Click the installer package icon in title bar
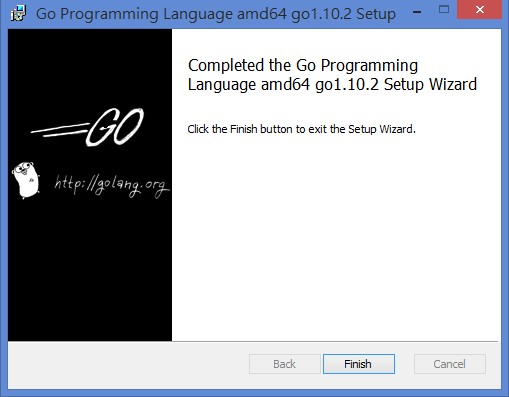Image resolution: width=509 pixels, height=397 pixels. 19,13
